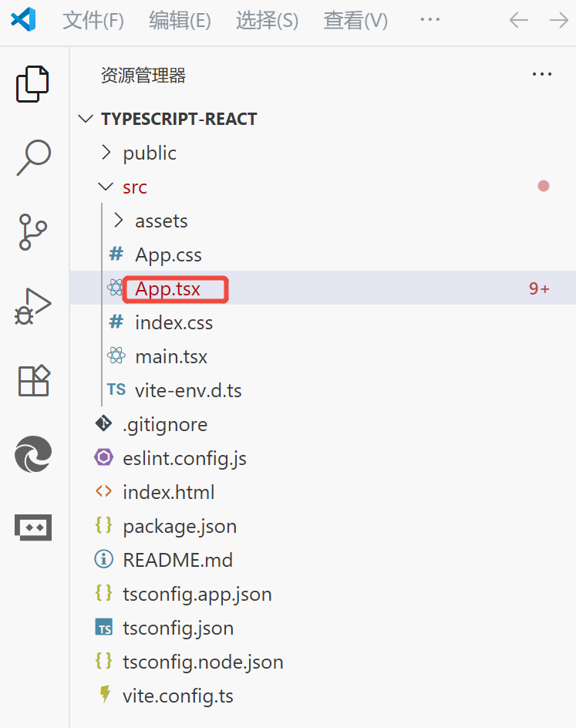Open the 选择(S) menu
Image resolution: width=576 pixels, height=728 pixels.
click(267, 21)
